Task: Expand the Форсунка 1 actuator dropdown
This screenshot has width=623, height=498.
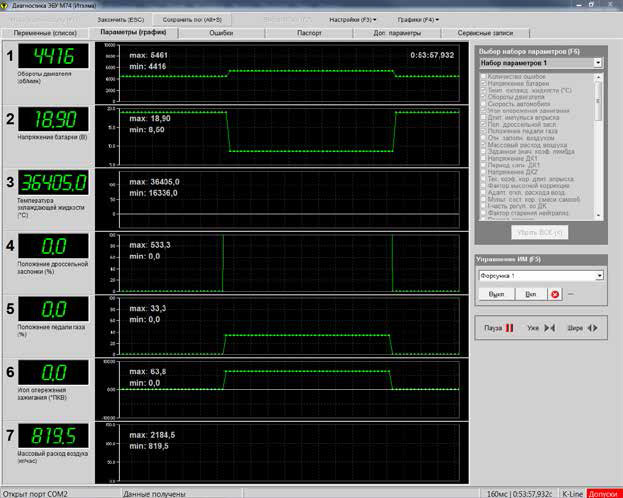Action: click(598, 275)
